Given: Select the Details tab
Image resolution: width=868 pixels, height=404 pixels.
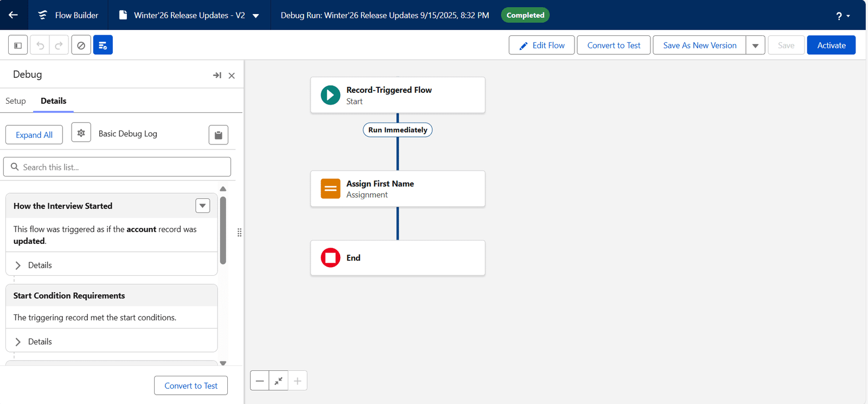Looking at the screenshot, I should [53, 101].
